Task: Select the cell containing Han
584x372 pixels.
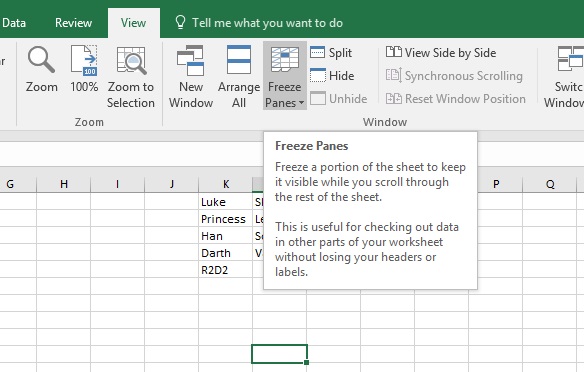Action: pyautogui.click(x=226, y=236)
